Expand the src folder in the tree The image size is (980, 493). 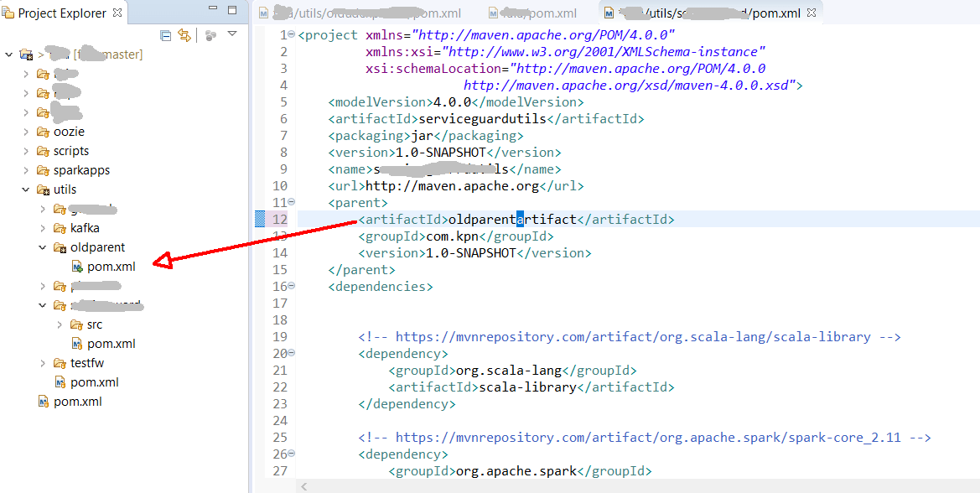click(x=60, y=324)
